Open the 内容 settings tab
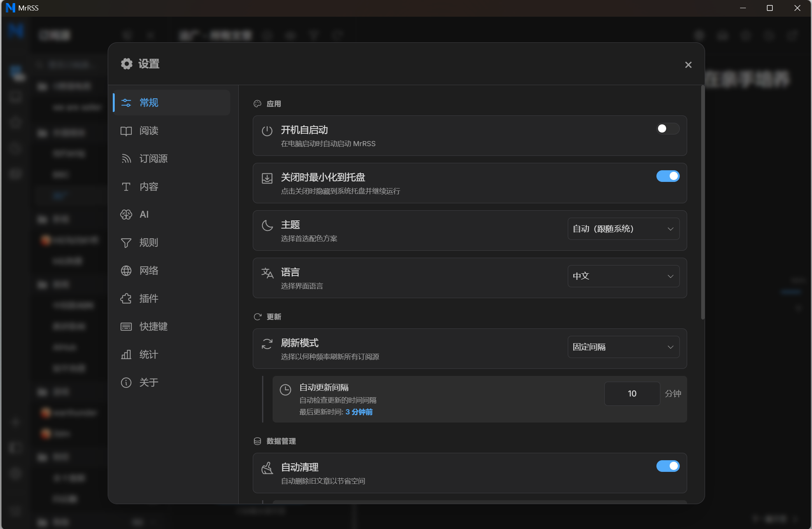 pyautogui.click(x=171, y=187)
